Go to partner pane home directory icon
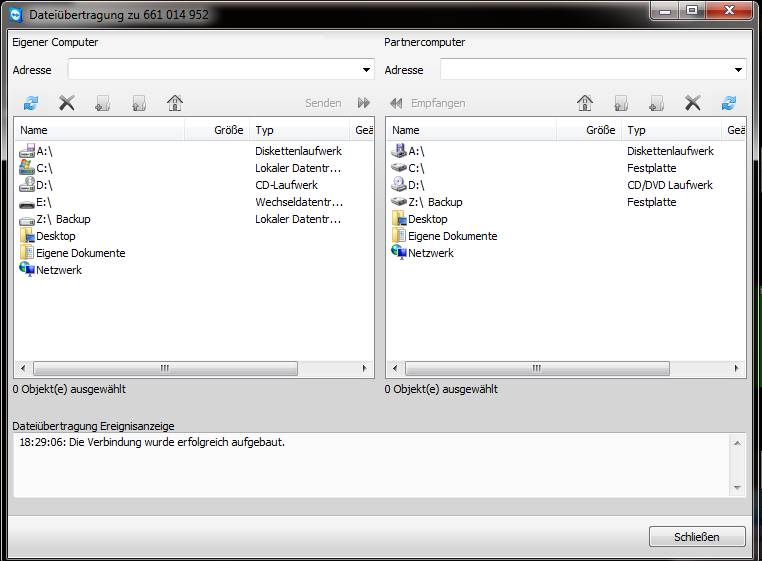 (585, 103)
